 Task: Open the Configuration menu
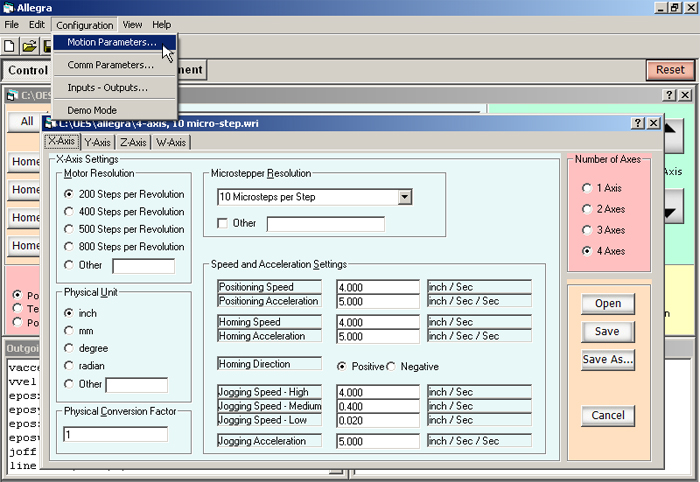click(x=85, y=25)
